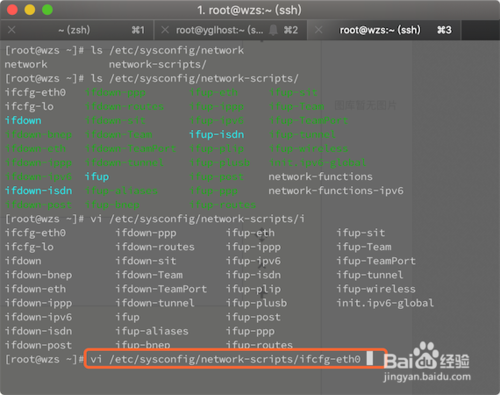Click the cyan 'ifdown' entry
500x395 pixels.
point(23,120)
